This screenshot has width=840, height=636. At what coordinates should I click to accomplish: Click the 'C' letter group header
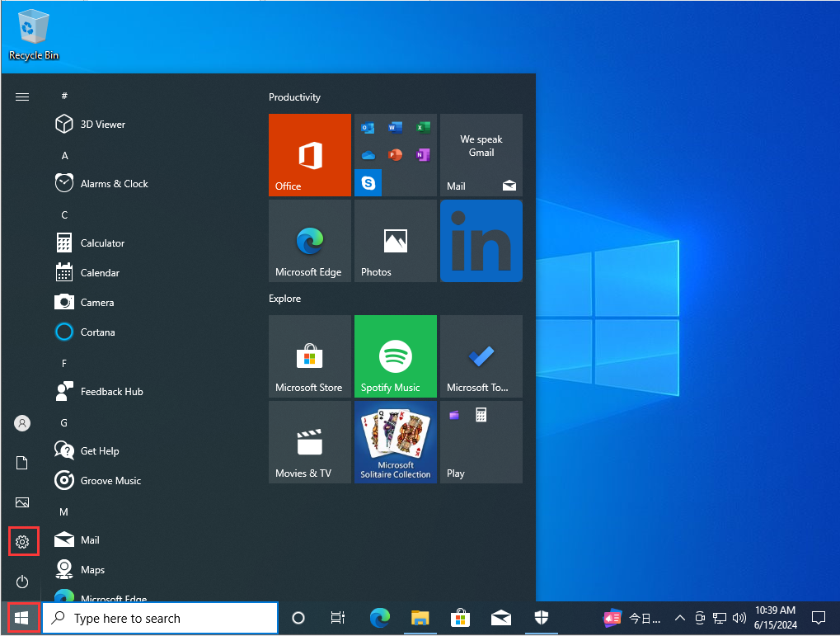click(x=64, y=215)
